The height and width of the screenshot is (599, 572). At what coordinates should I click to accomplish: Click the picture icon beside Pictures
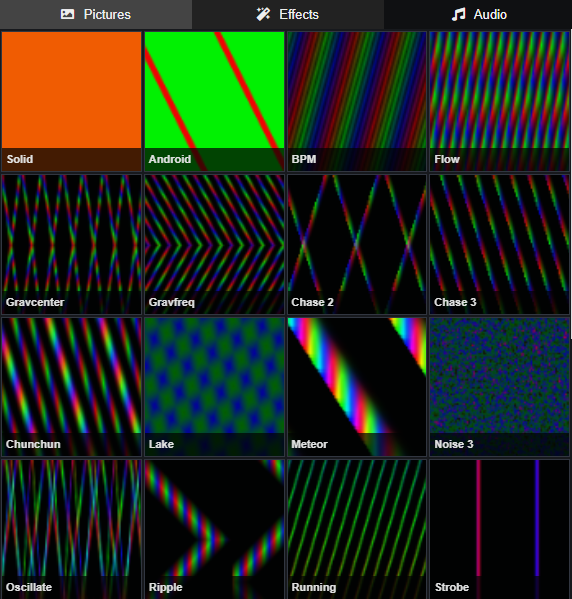[x=67, y=15]
